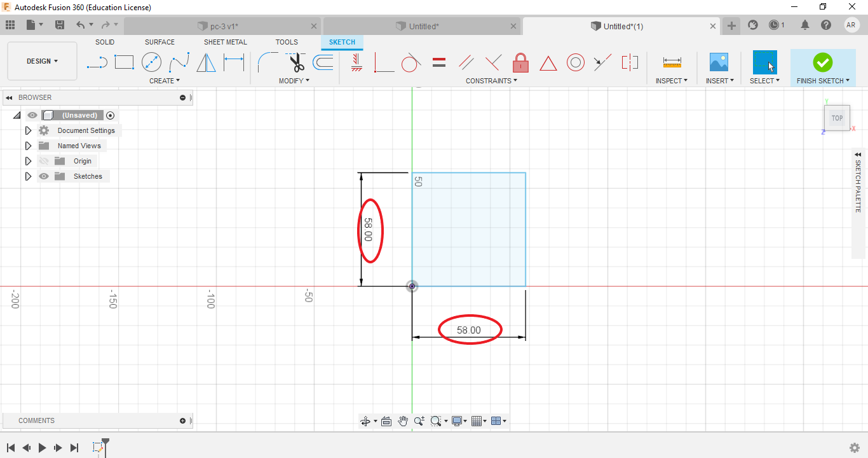Screen dimensions: 868x458
Task: Expand the Named Views node
Action: (28, 146)
